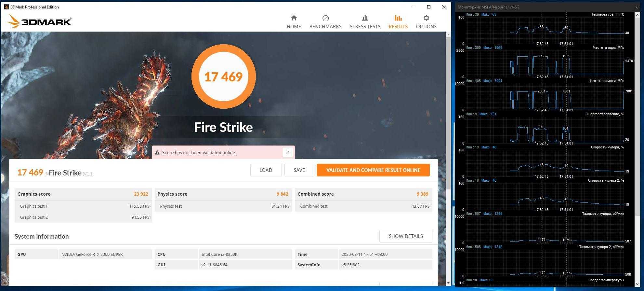Maximize the 3DMark window

point(429,7)
